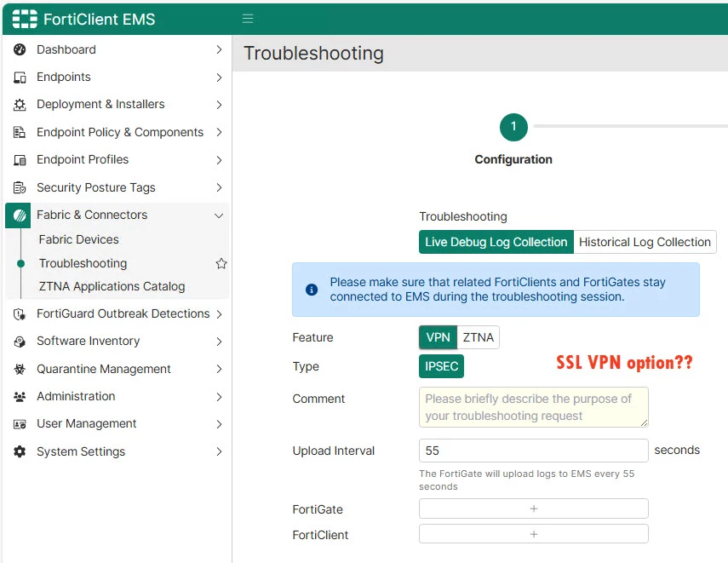Expand the User Management chevron

[219, 424]
